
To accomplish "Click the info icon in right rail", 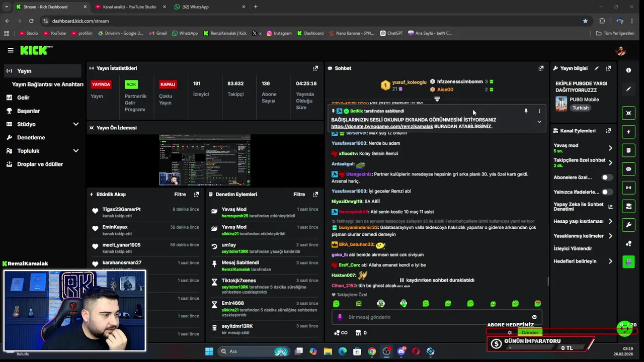I will click(x=628, y=70).
